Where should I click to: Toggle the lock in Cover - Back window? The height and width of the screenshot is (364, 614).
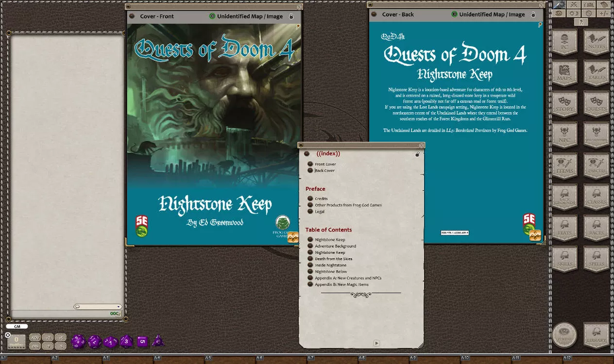tap(533, 15)
